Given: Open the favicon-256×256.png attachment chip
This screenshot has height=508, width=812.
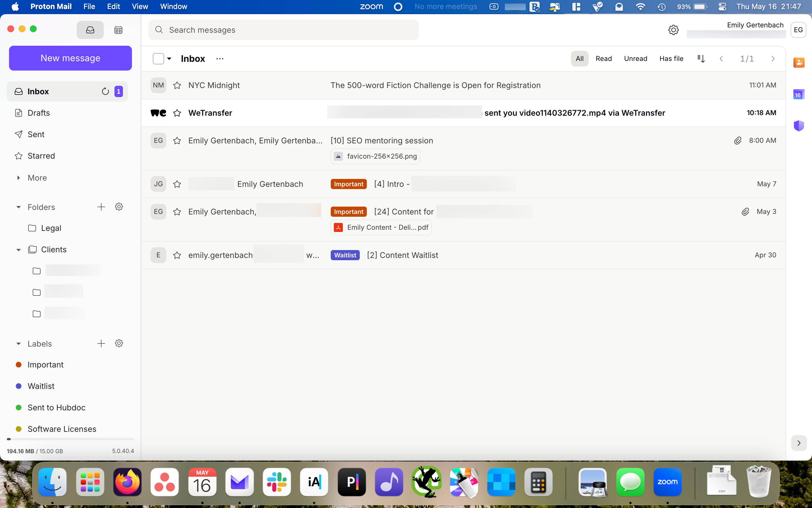Looking at the screenshot, I should click(375, 156).
